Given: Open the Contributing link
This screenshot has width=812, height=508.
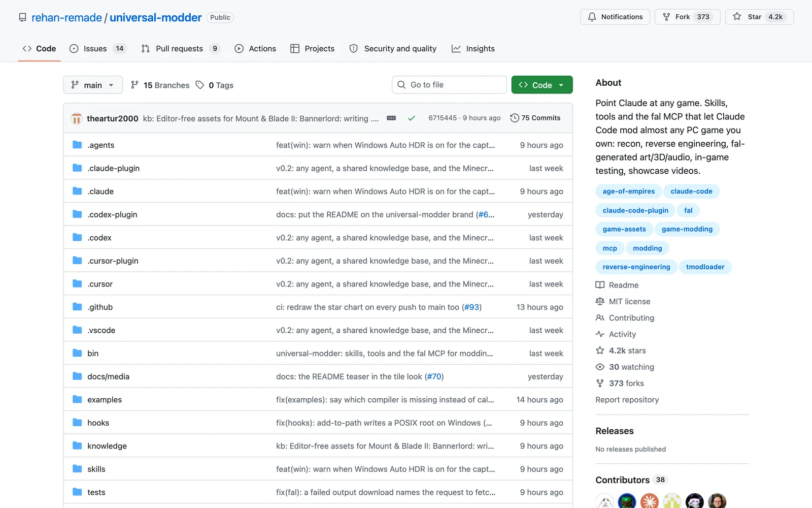Looking at the screenshot, I should pos(625,318).
